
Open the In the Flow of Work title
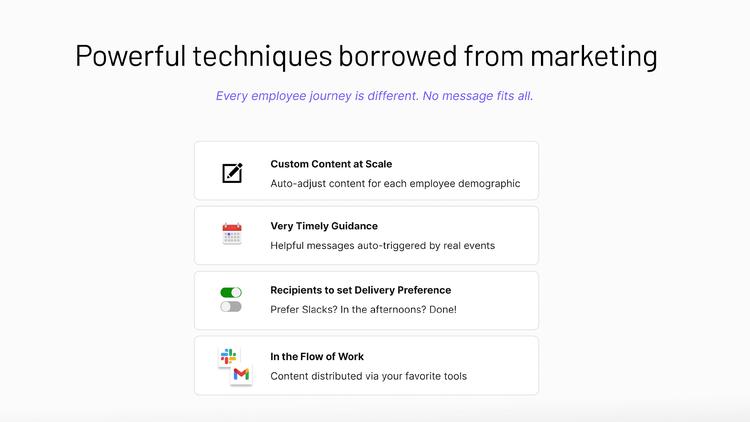317,356
